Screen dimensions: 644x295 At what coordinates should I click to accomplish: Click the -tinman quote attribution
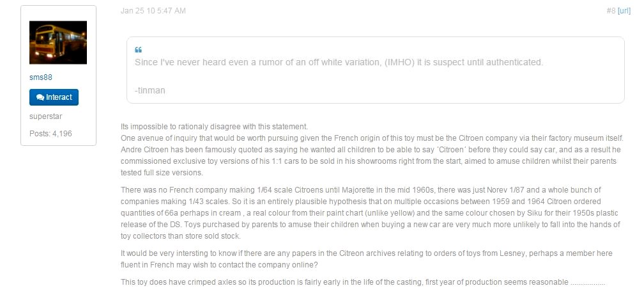point(150,90)
